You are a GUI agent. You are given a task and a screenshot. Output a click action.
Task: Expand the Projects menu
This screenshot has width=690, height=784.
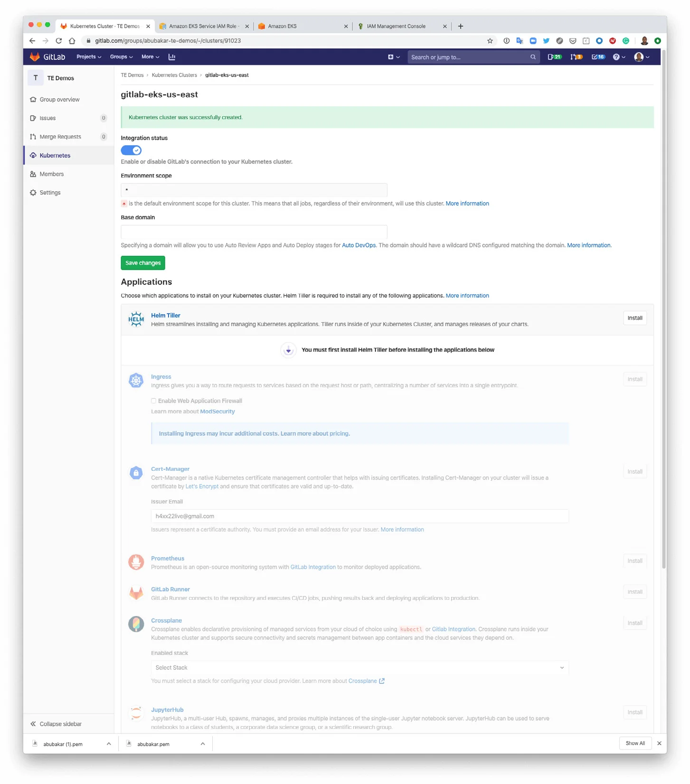[89, 57]
